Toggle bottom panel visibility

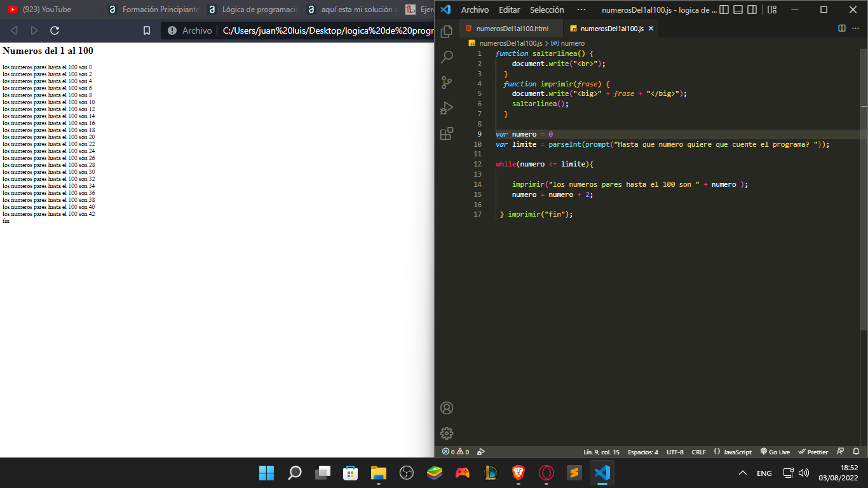738,10
